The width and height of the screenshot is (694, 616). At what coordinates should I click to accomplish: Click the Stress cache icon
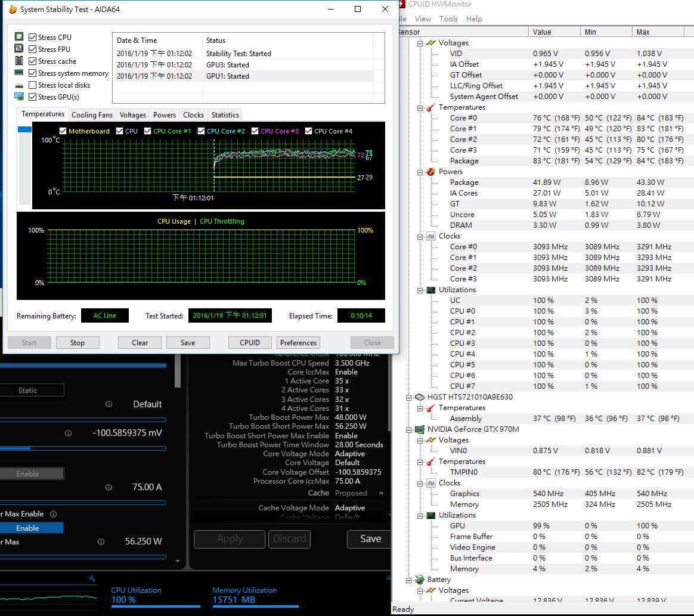coord(19,61)
